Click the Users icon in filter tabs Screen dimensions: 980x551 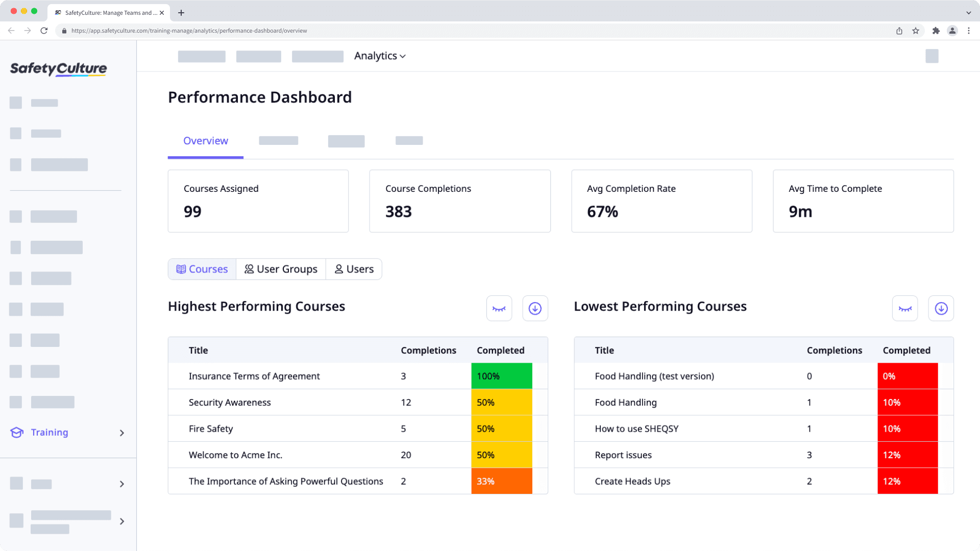coord(338,268)
